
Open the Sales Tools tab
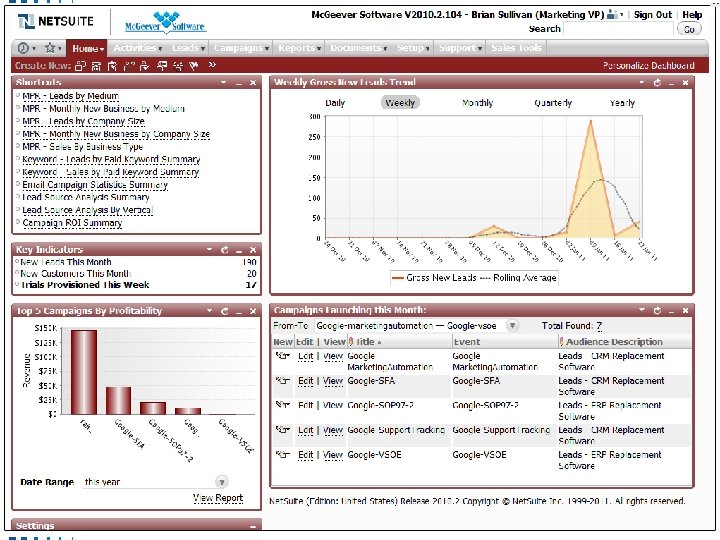[x=516, y=48]
